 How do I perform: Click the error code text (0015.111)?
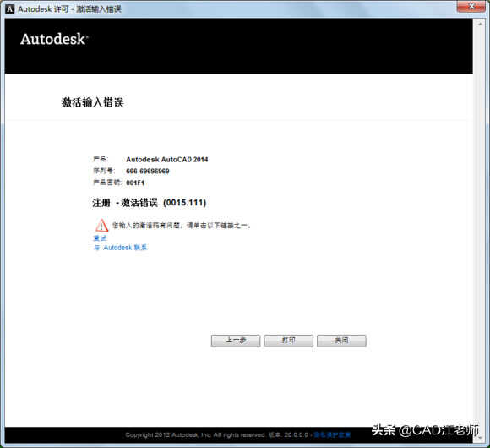coord(184,203)
